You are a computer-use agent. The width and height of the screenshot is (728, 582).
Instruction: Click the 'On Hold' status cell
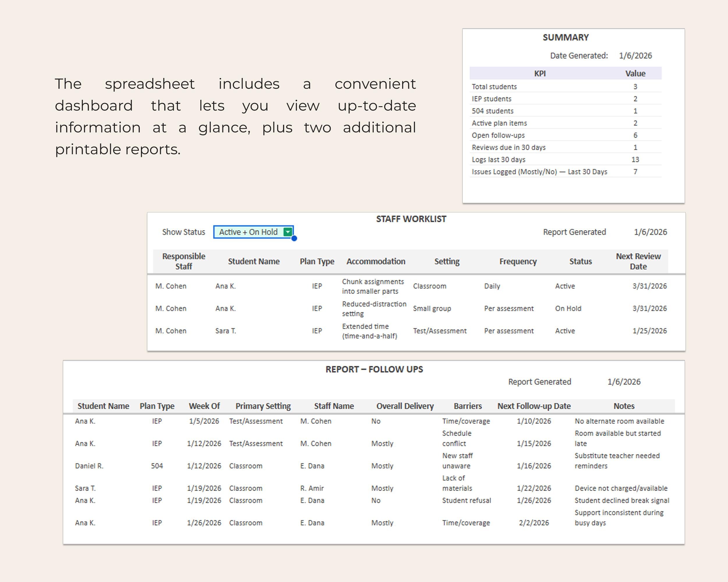pyautogui.click(x=568, y=308)
